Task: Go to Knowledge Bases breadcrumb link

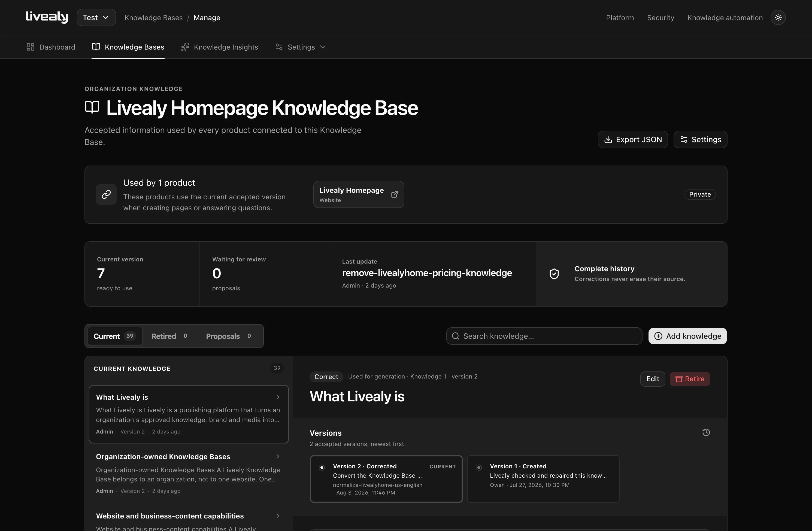Action: (x=153, y=17)
